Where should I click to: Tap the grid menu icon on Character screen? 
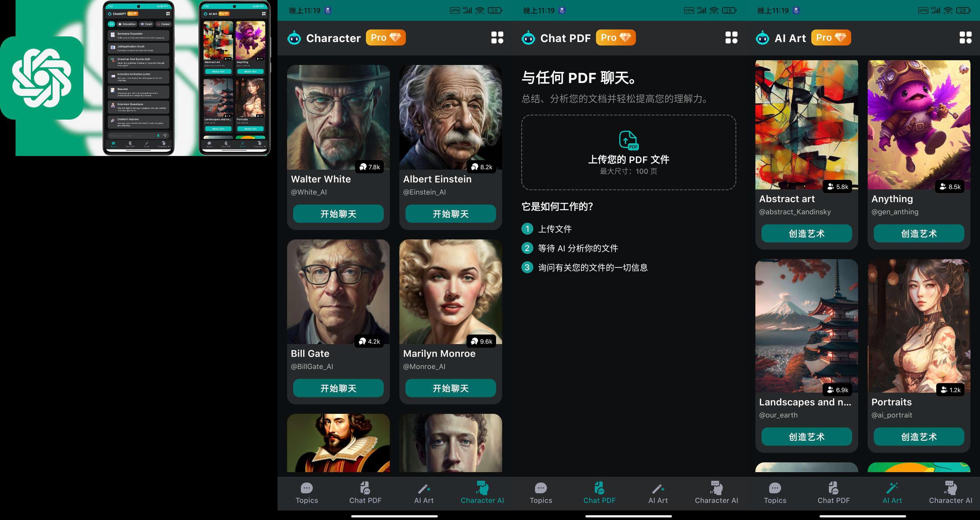pos(497,38)
